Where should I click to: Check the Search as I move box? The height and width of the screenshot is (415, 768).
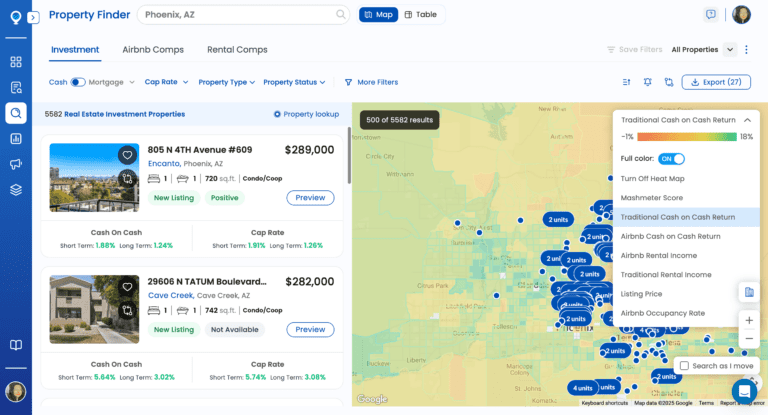pos(684,366)
